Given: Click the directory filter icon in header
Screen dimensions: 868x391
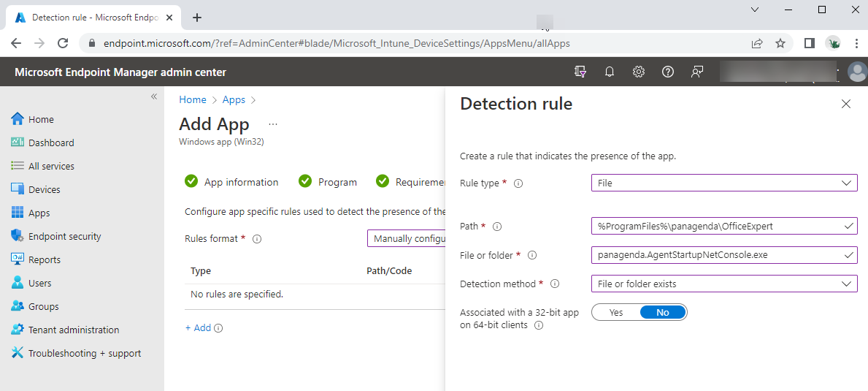Looking at the screenshot, I should (580, 72).
